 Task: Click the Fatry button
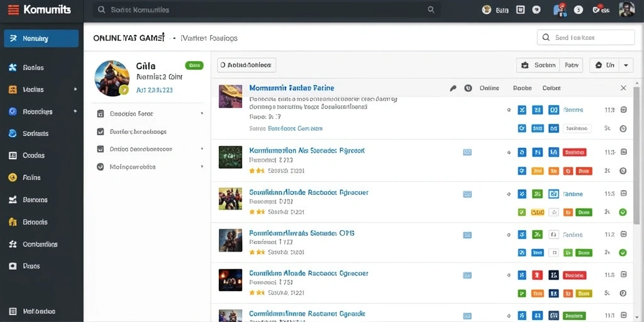pos(571,65)
